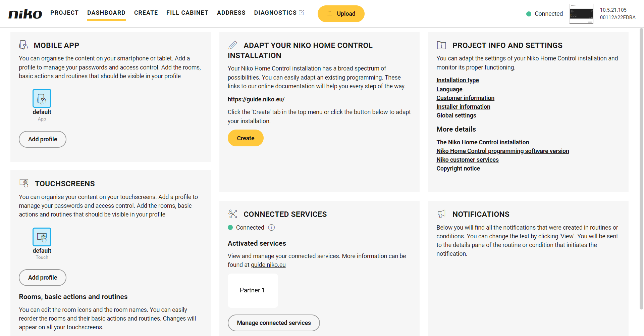Open the default App profile icon
The height and width of the screenshot is (336, 644).
42,98
